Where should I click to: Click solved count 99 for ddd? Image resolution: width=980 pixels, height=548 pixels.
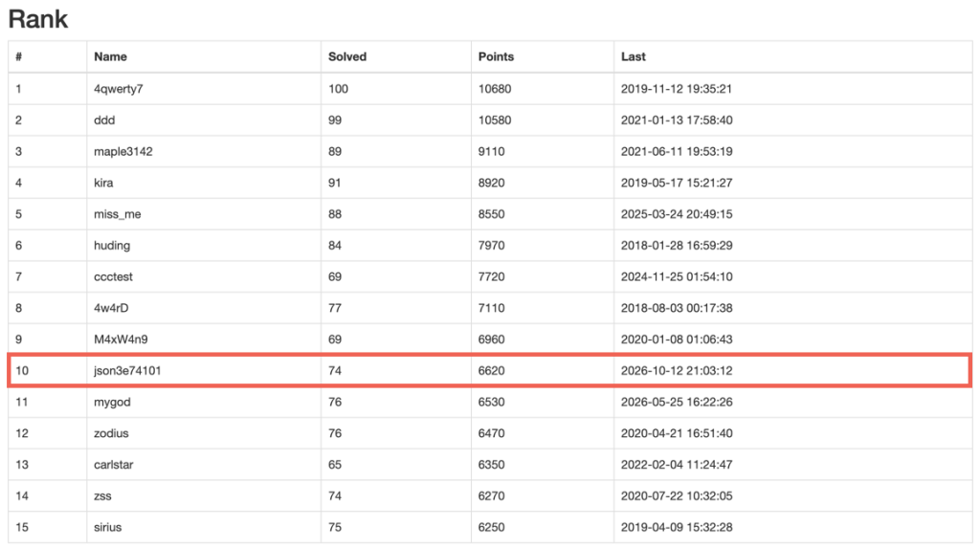click(x=335, y=120)
